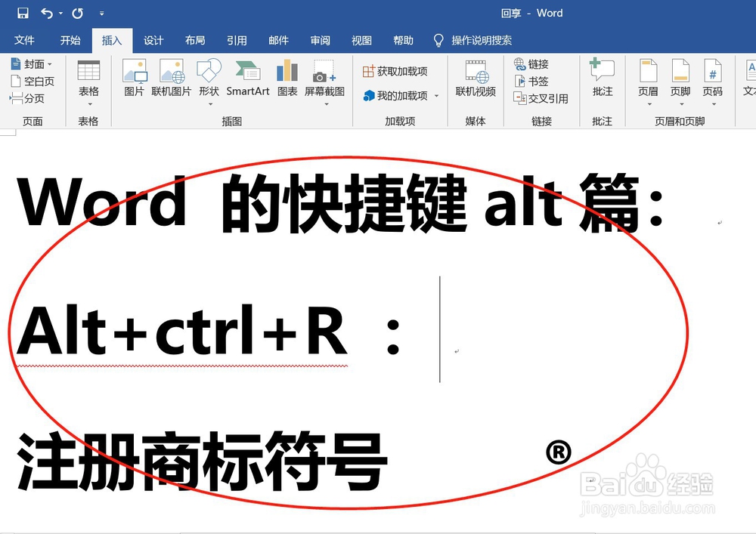Click the heading text 'Word 的快捷键 alt 篇'

click(x=340, y=204)
